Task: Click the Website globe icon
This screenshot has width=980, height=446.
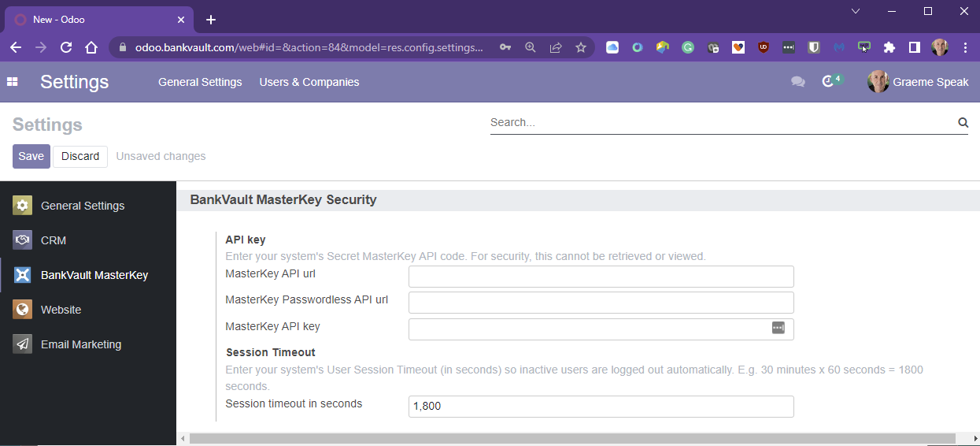Action: (x=23, y=310)
